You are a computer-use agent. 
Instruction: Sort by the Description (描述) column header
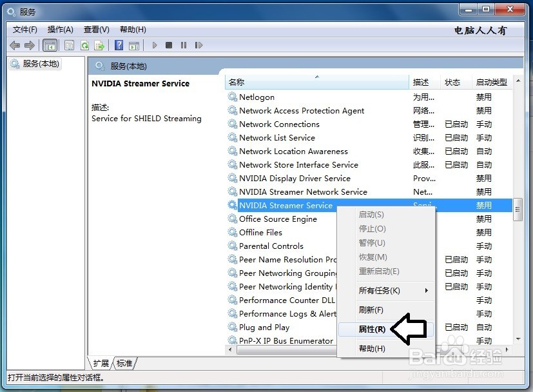pos(425,83)
